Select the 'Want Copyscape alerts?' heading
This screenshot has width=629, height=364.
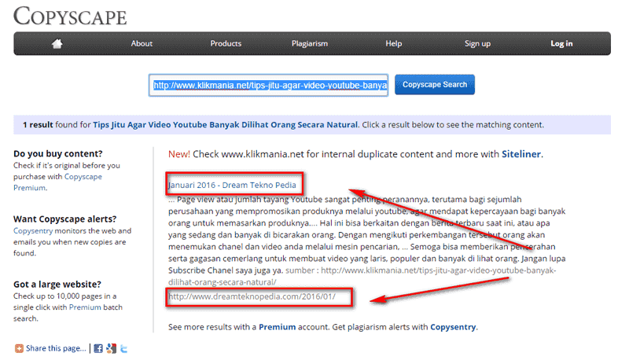(65, 219)
